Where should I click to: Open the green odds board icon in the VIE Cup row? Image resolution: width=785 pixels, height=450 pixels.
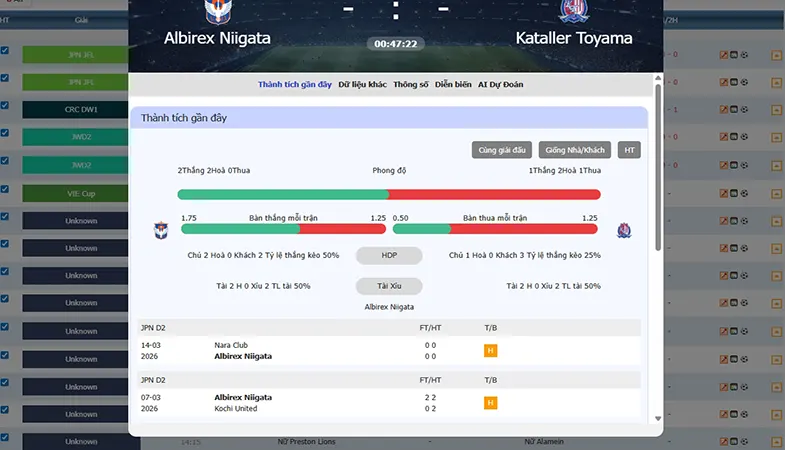[734, 193]
